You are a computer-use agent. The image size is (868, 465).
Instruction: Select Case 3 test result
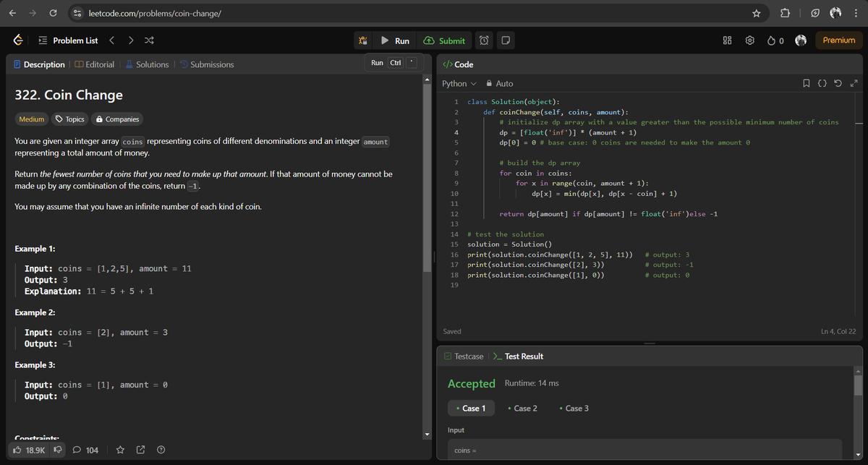pos(574,409)
